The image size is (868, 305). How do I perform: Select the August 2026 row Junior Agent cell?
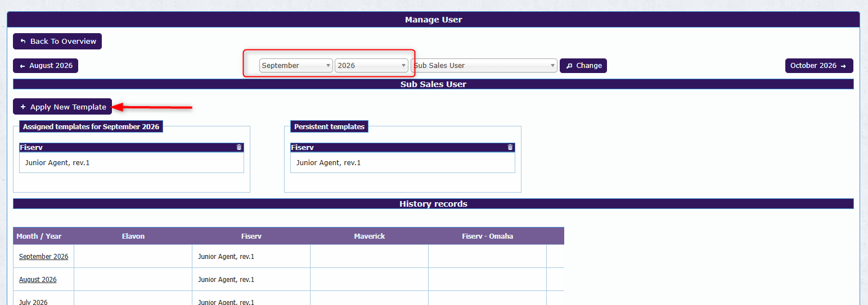tap(251, 280)
